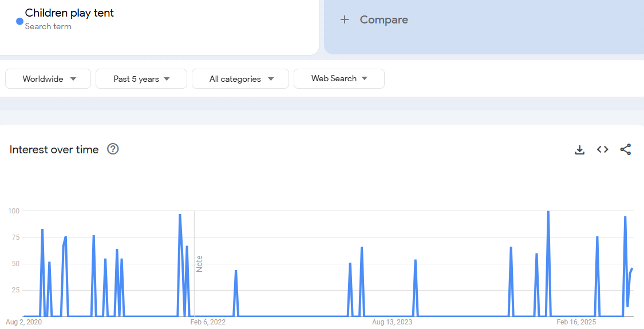Open help for Interest over time
This screenshot has width=644, height=329.
pos(113,149)
